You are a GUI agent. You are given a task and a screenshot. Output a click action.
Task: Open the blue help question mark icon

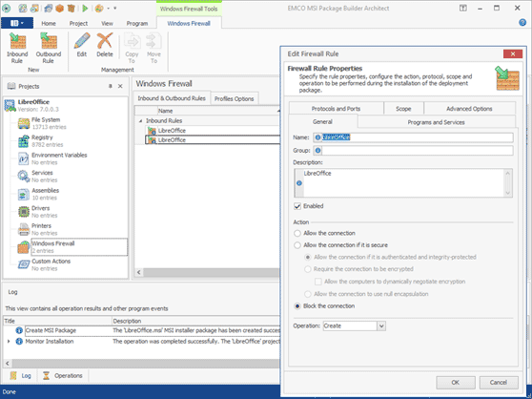coord(522,23)
